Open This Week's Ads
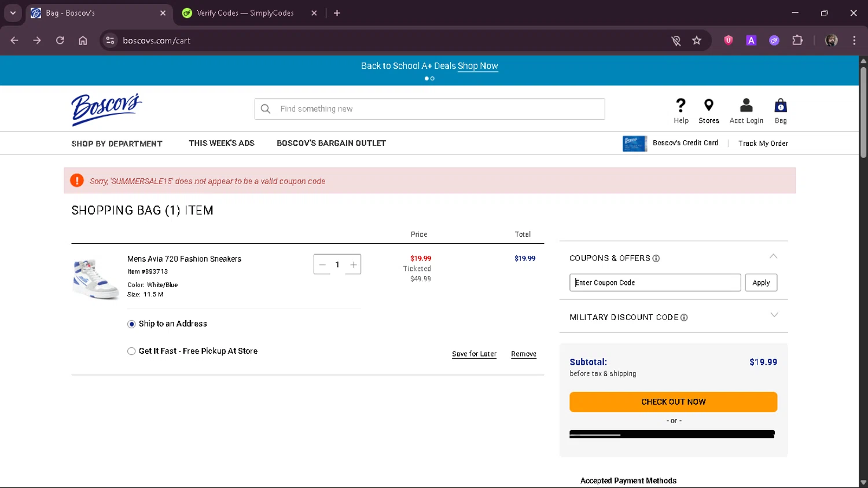Screen dimensions: 868x488 tap(222, 143)
